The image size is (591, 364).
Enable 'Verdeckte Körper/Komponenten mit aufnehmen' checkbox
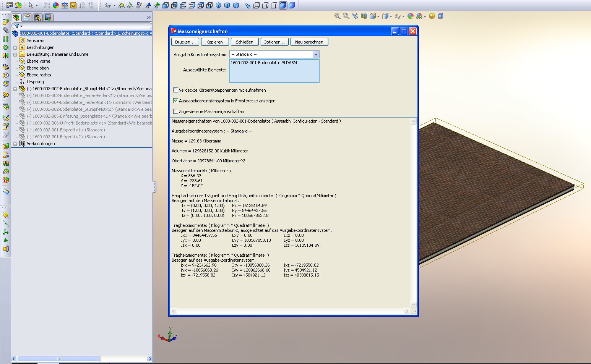tap(176, 90)
